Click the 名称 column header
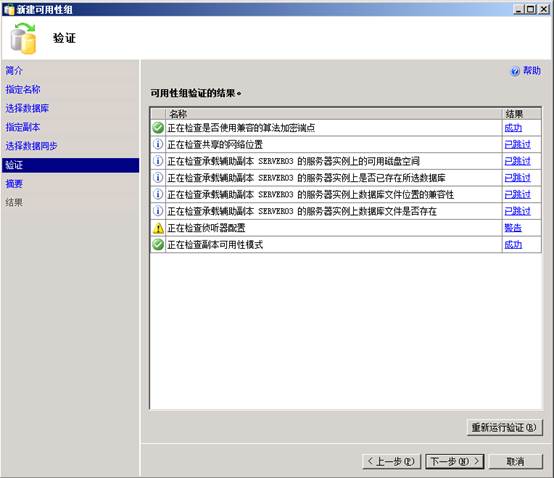The height and width of the screenshot is (478, 554). tap(334, 114)
